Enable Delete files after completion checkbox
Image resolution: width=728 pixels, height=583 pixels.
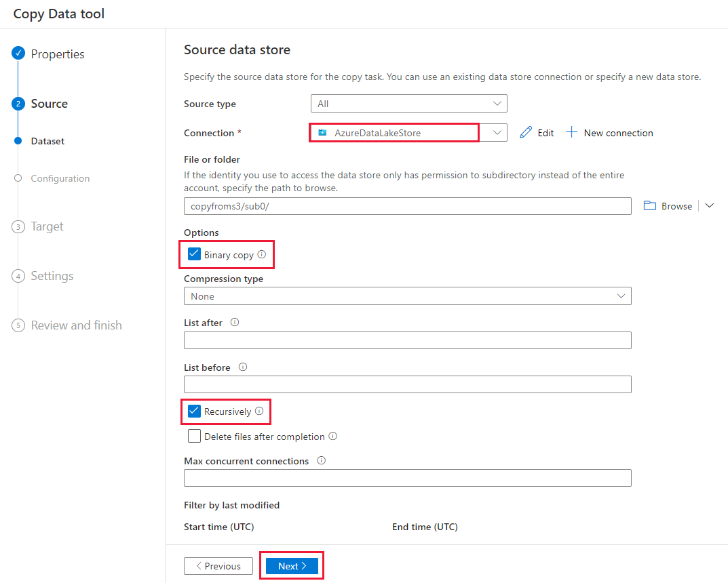click(194, 436)
